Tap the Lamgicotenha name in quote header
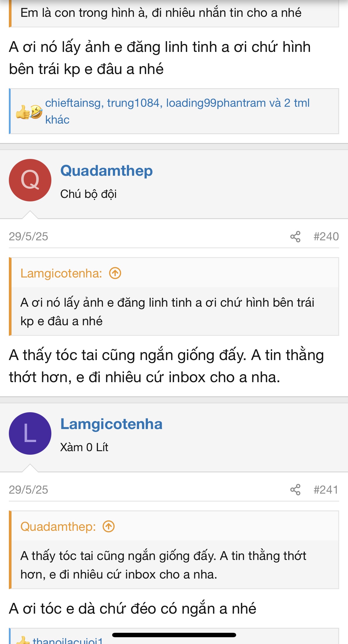The image size is (348, 644). click(x=61, y=273)
